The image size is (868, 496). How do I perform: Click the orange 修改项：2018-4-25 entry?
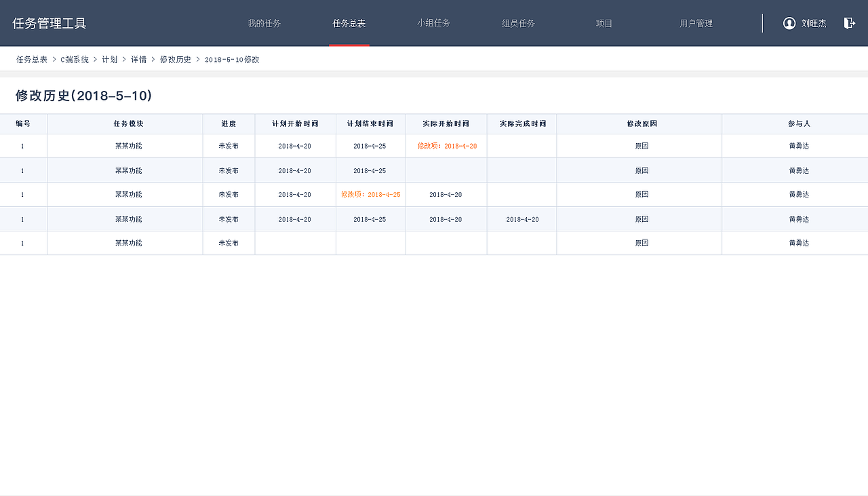(x=370, y=194)
